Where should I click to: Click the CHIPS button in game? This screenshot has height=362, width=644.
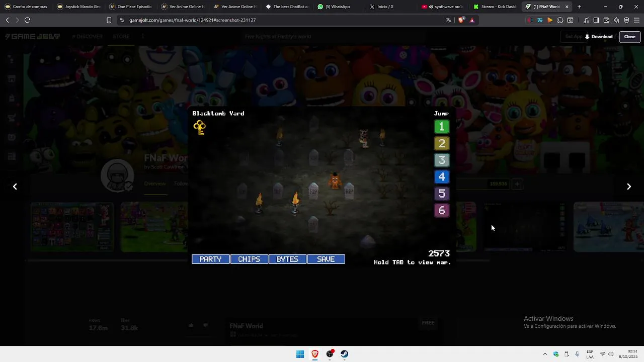[x=249, y=259]
